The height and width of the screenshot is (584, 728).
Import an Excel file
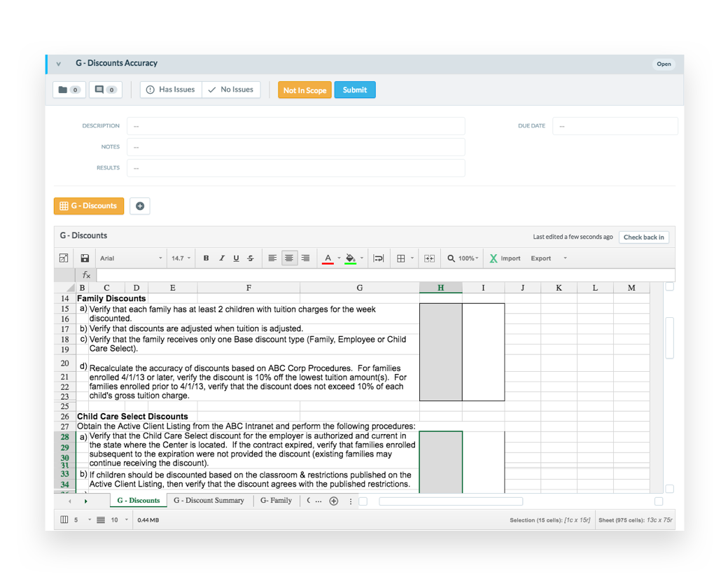[505, 258]
